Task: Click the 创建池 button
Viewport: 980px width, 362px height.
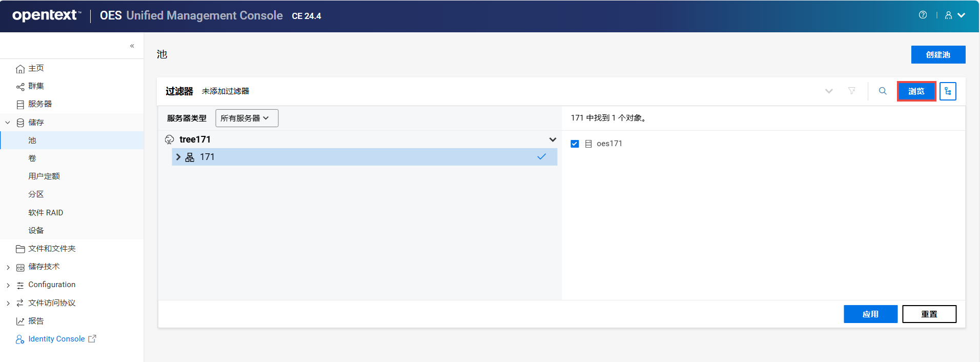Action: (938, 55)
